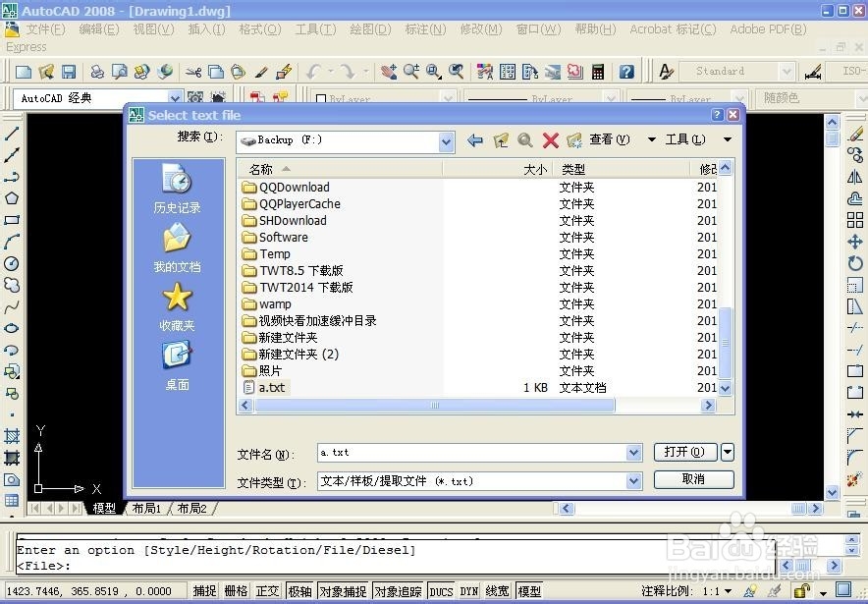This screenshot has height=604, width=868.
Task: Click the file list vertical scrollbar thumb
Action: (725, 343)
